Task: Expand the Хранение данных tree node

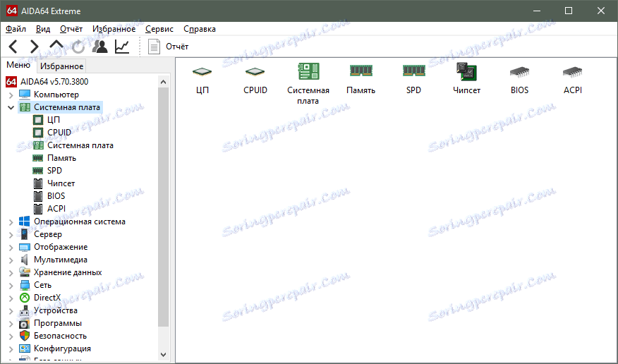Action: click(x=11, y=272)
